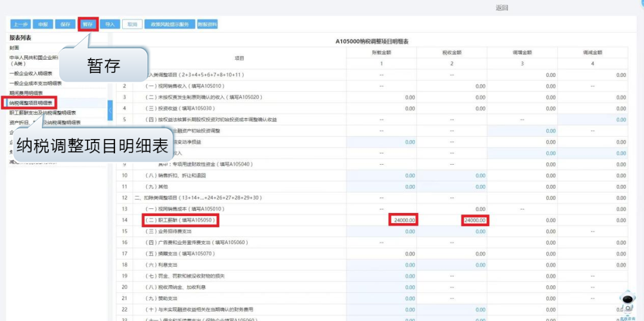Click the 保存 save button
The width and height of the screenshot is (644, 321).
[x=65, y=24]
